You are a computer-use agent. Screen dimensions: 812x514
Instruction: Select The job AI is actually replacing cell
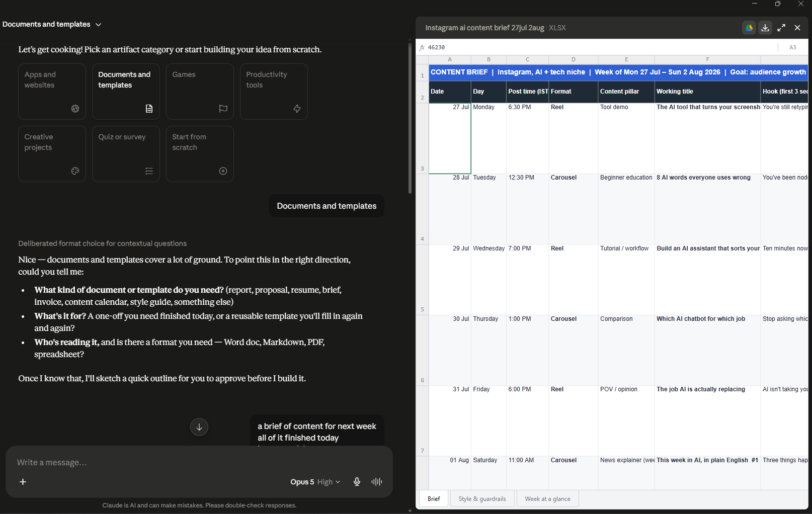pos(707,420)
